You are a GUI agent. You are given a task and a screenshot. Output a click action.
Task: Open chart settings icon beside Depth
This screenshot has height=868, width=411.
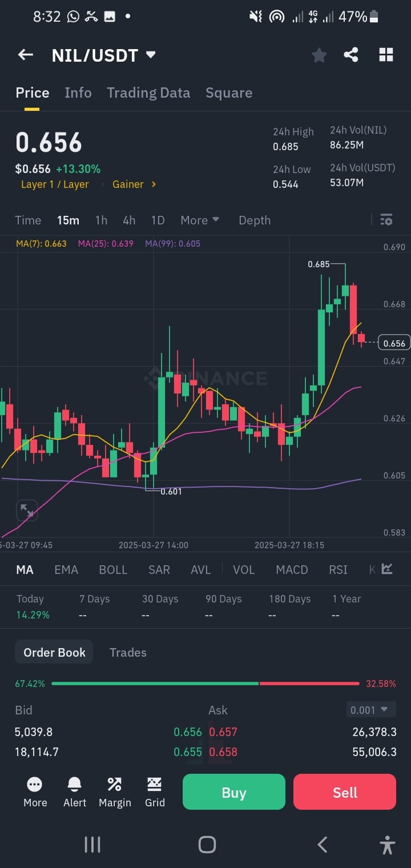(x=386, y=220)
